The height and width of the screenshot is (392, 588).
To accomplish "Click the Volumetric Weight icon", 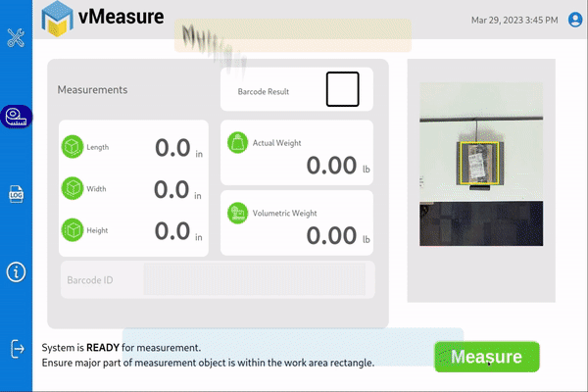I will click(237, 213).
